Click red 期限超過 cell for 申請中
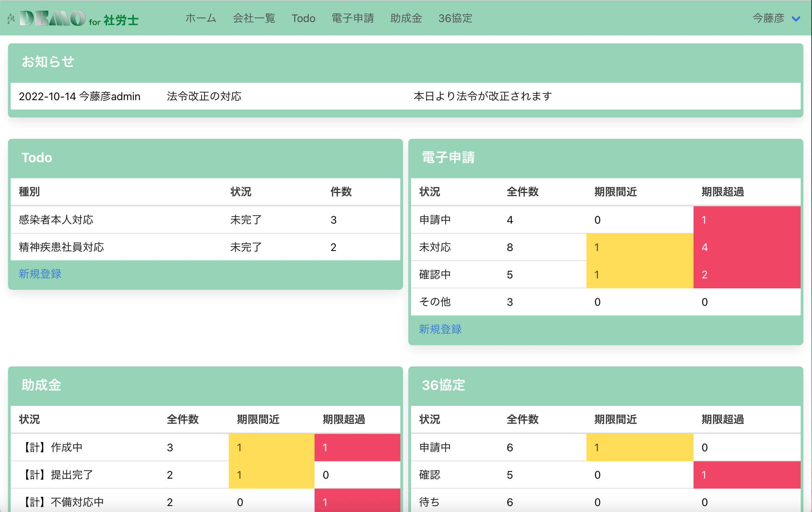This screenshot has width=812, height=512. [x=747, y=220]
